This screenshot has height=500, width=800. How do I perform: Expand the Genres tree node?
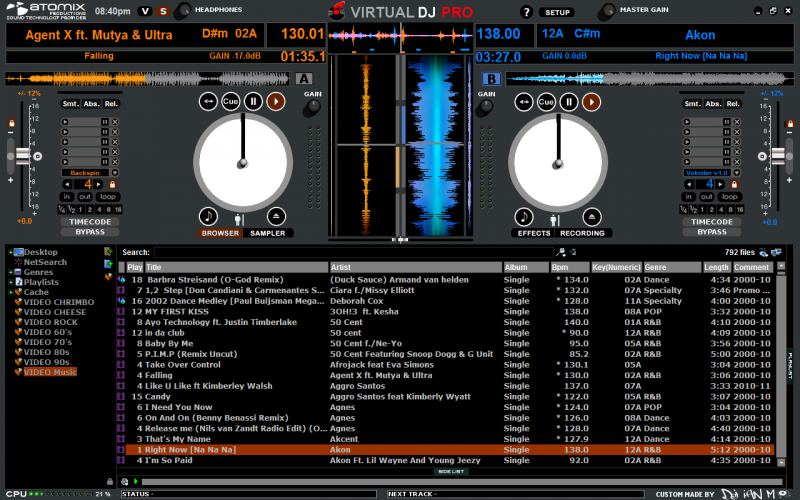coord(10,272)
